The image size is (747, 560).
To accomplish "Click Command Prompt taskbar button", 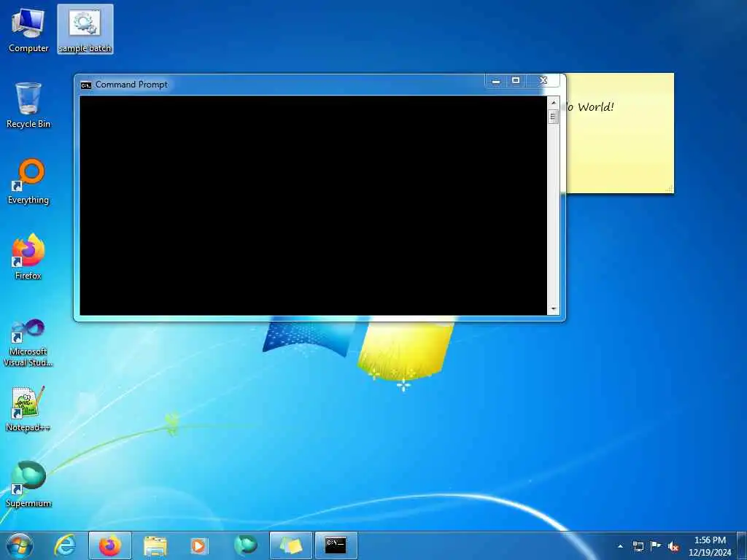I will point(336,545).
